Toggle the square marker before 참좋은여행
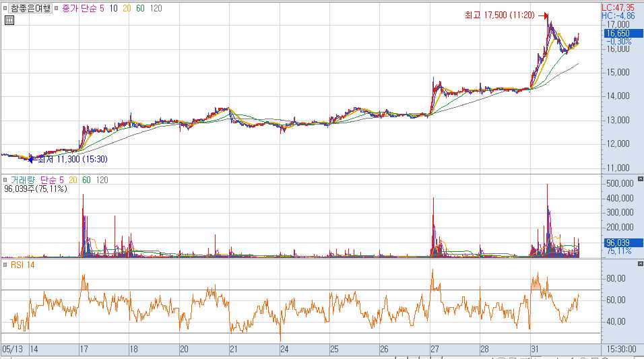This screenshot has height=359, width=644. point(5,8)
